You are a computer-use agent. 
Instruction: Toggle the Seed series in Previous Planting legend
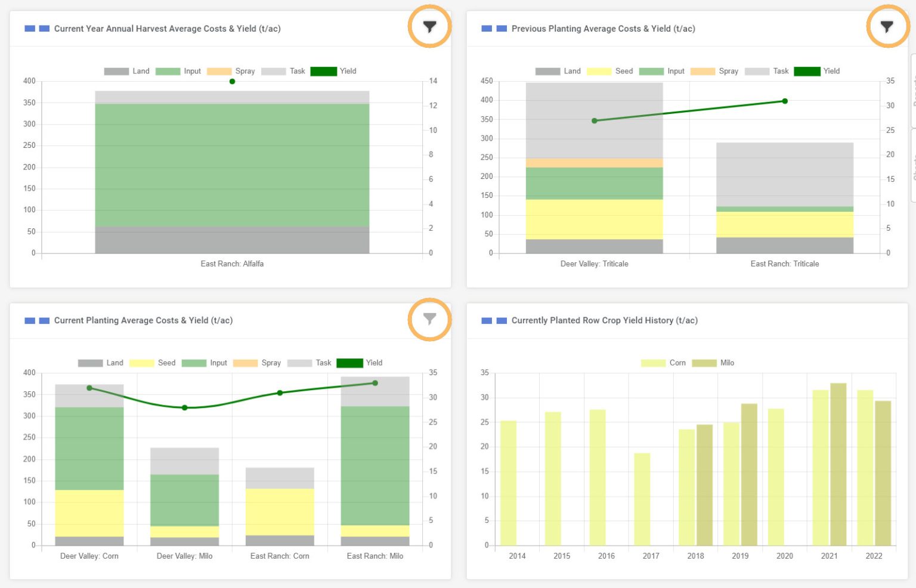[610, 71]
